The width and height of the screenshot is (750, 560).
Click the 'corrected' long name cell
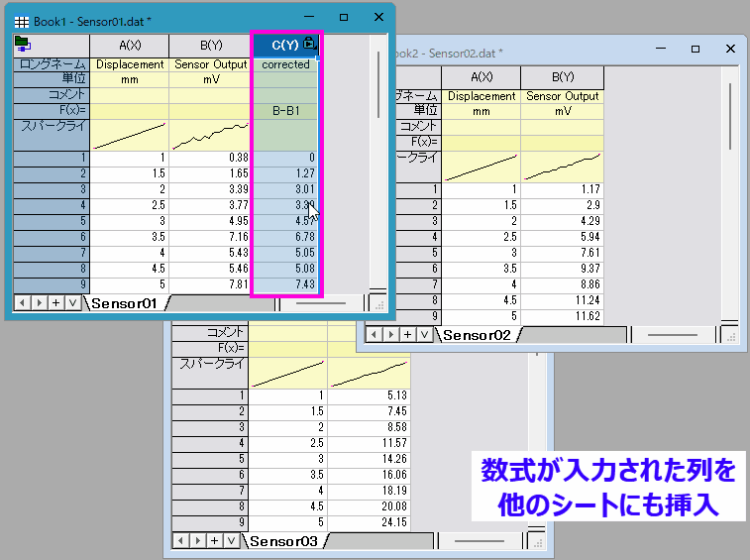tap(285, 64)
